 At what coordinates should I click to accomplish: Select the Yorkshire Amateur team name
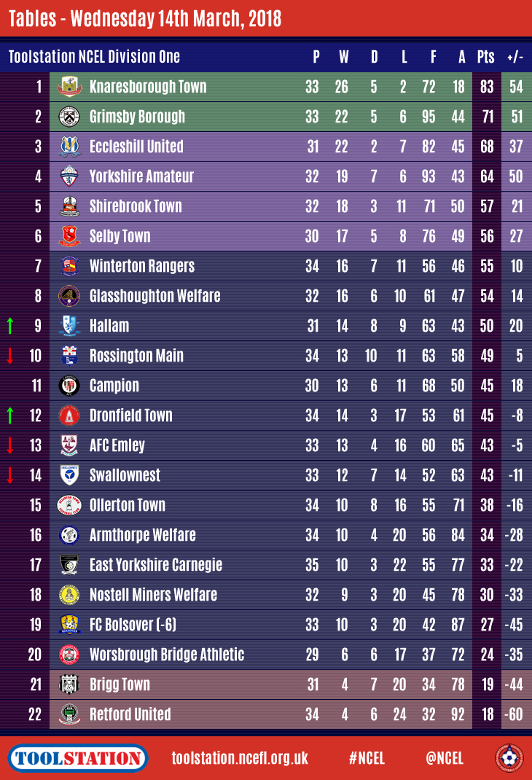click(x=141, y=176)
